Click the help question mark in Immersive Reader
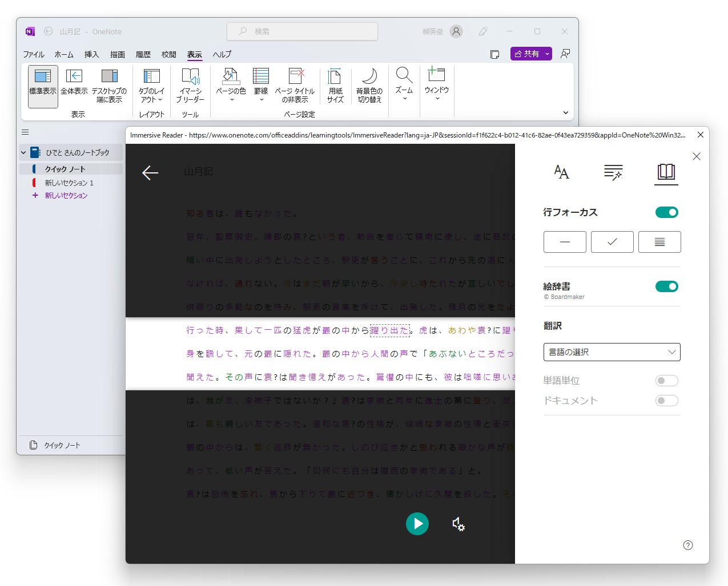Image resolution: width=728 pixels, height=586 pixels. pyautogui.click(x=687, y=545)
